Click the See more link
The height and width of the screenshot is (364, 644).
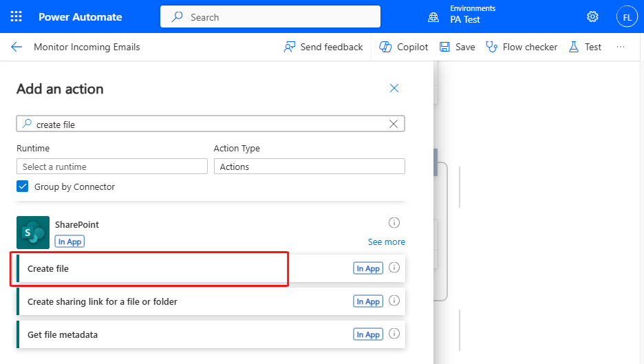point(386,242)
